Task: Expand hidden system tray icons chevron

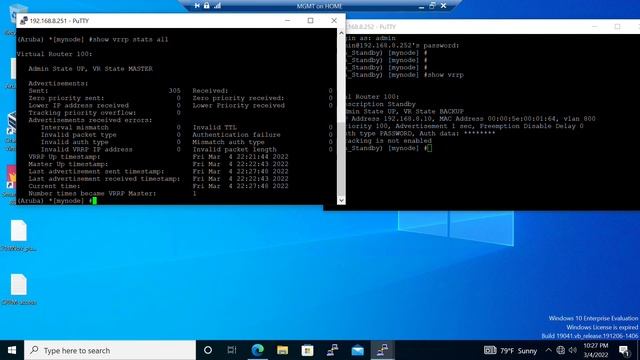Action: tap(548, 350)
